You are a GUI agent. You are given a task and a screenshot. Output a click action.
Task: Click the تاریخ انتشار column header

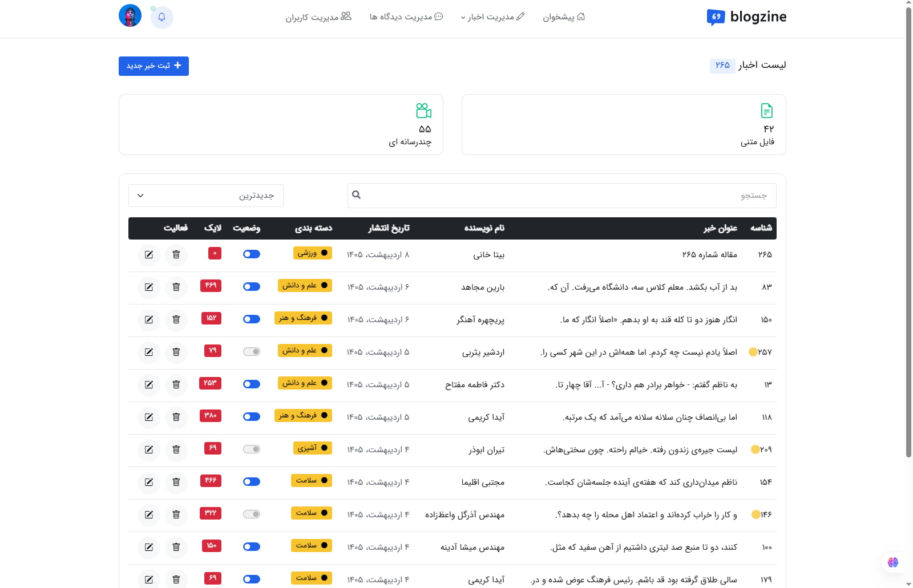tap(389, 228)
